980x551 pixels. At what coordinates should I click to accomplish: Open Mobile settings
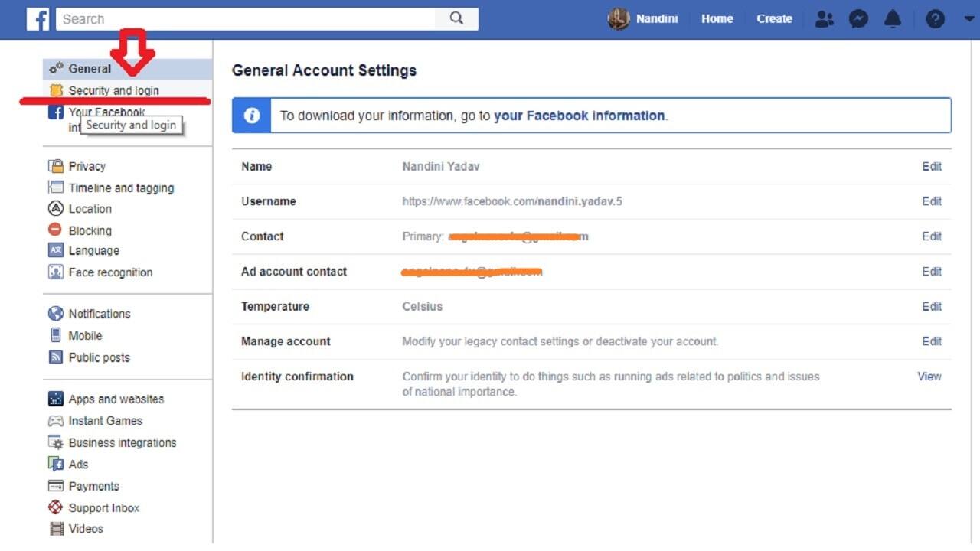click(x=85, y=335)
